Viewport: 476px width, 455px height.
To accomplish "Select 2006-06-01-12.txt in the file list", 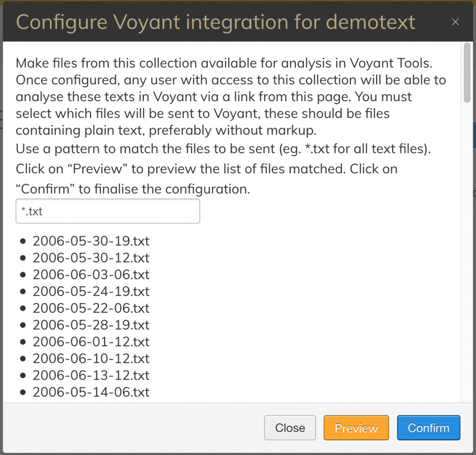I will (91, 342).
